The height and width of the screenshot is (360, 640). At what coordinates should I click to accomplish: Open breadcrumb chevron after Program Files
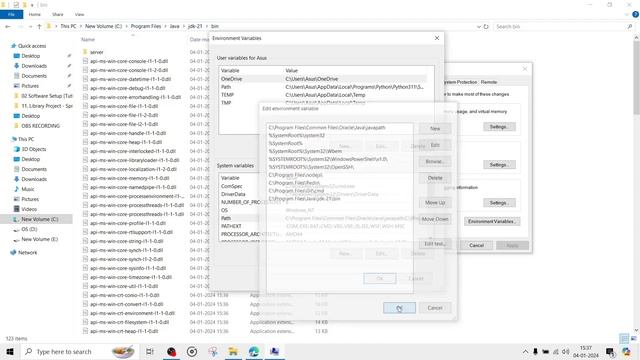(165, 27)
